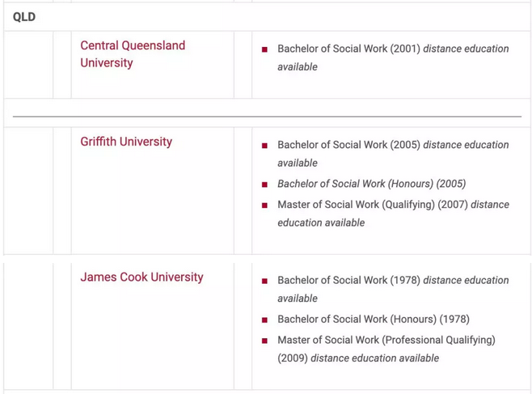The height and width of the screenshot is (394, 532).
Task: Click the "(2009) distance education available" line
Action: pyautogui.click(x=358, y=358)
